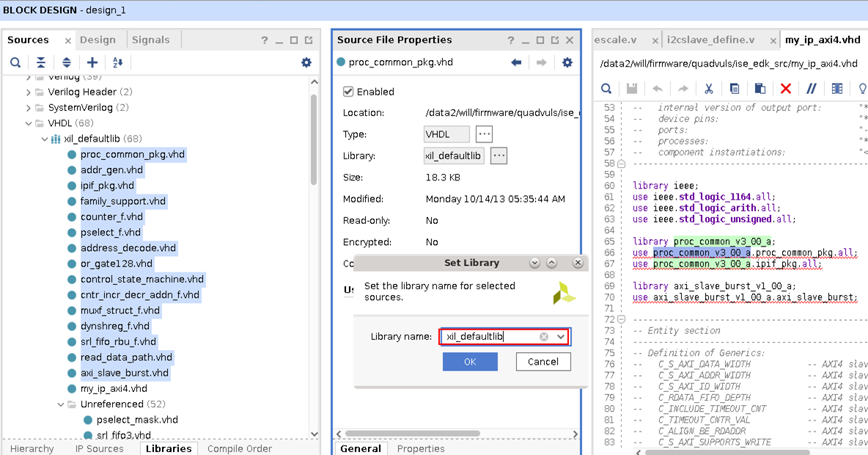This screenshot has width=868, height=455.
Task: Open help in Sources panel
Action: coord(265,40)
